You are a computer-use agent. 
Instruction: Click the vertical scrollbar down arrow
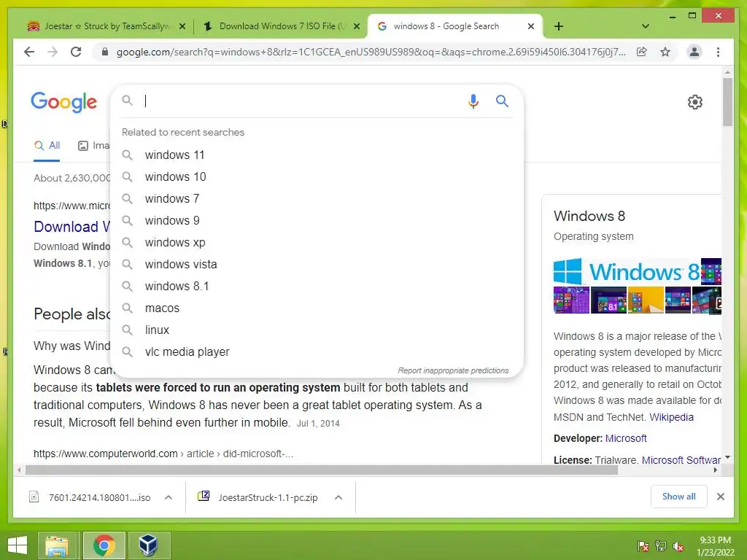point(727,458)
